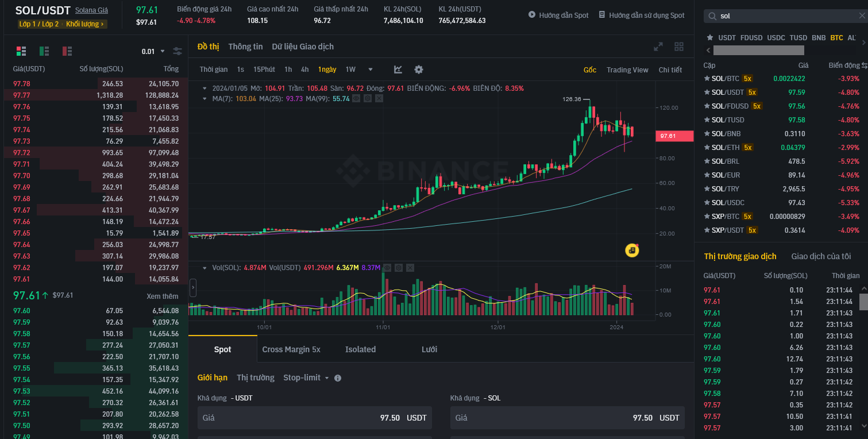Open order book settings sliders icon
868x439 pixels.
point(178,51)
